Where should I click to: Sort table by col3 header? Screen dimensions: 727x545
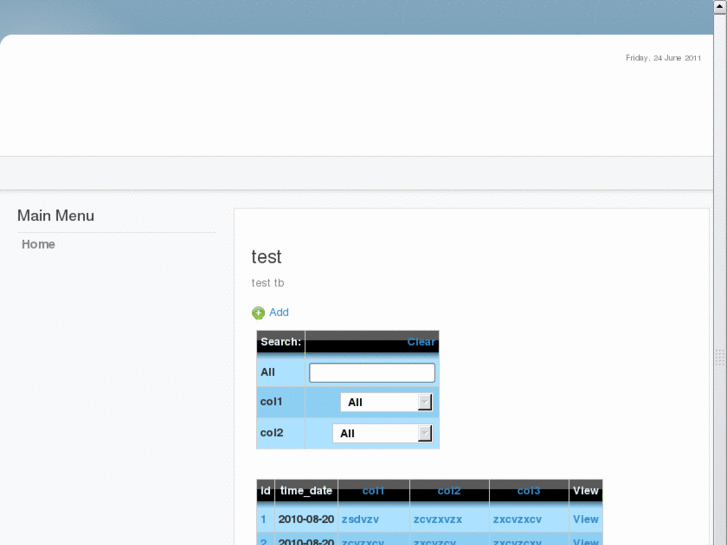(529, 491)
